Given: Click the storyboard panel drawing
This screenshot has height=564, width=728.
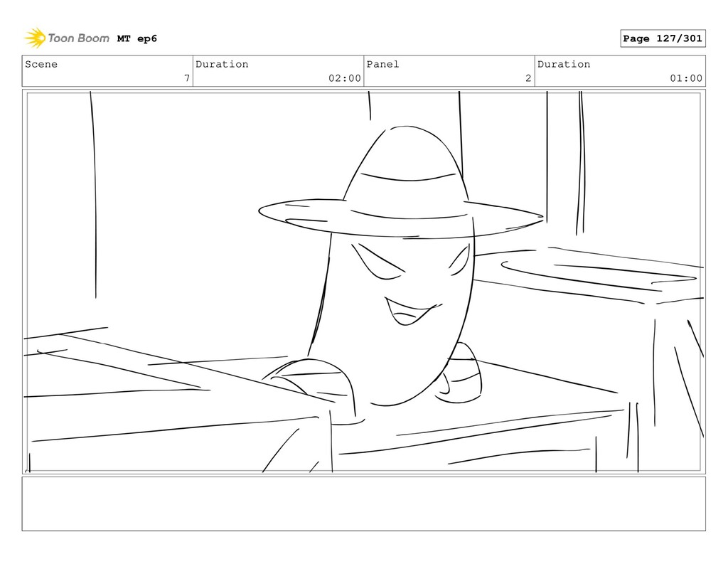Looking at the screenshot, I should [363, 282].
